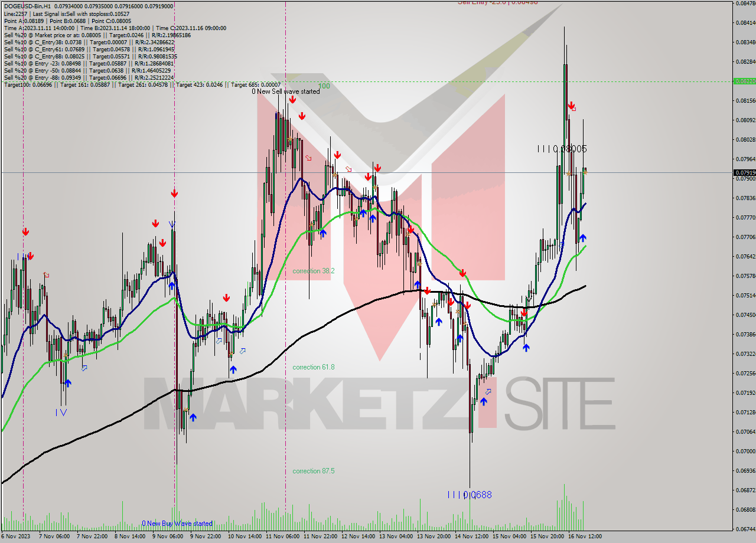Screen dimensions: 756x543
Task: Select the 'correction 61.8' label
Action: (x=314, y=367)
